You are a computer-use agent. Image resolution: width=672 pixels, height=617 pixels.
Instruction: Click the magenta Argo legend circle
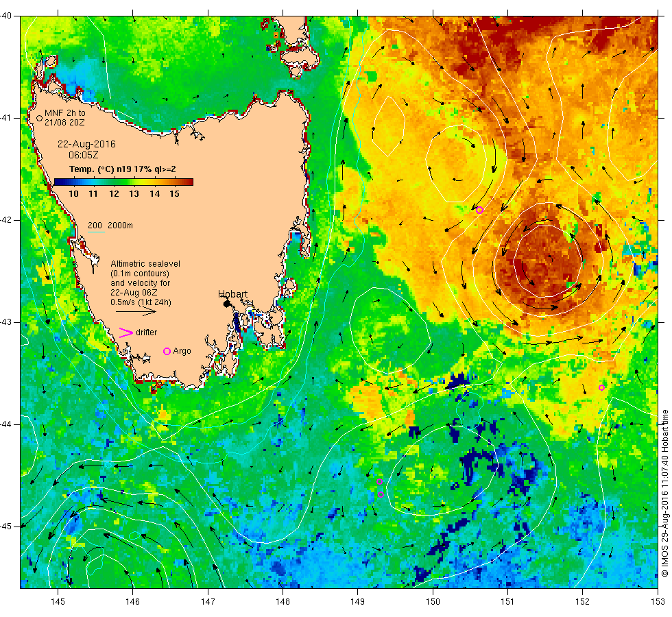pos(167,351)
